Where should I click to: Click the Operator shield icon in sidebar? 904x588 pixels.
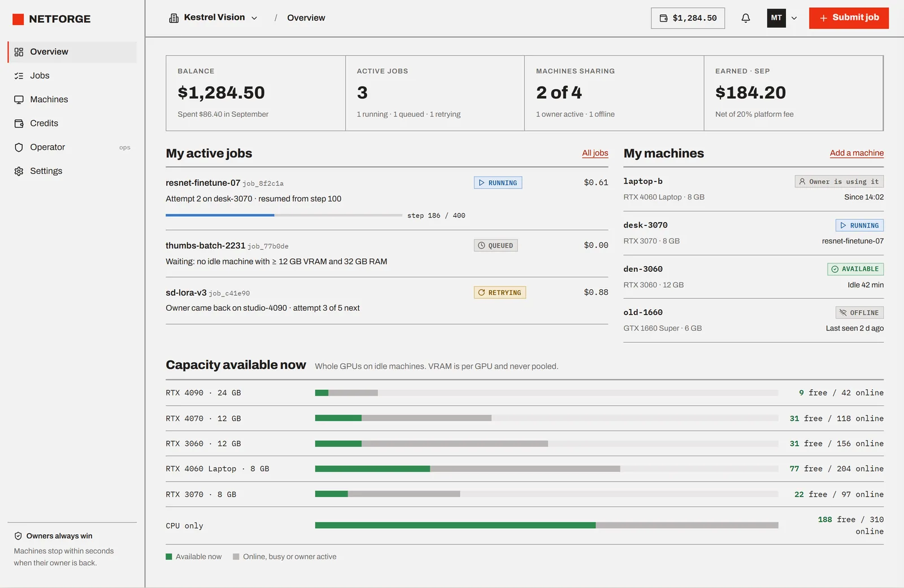(19, 147)
